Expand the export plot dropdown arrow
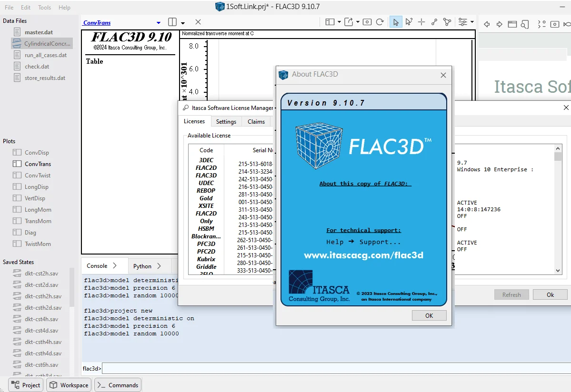Screen dimensions: 571x392 358,22
